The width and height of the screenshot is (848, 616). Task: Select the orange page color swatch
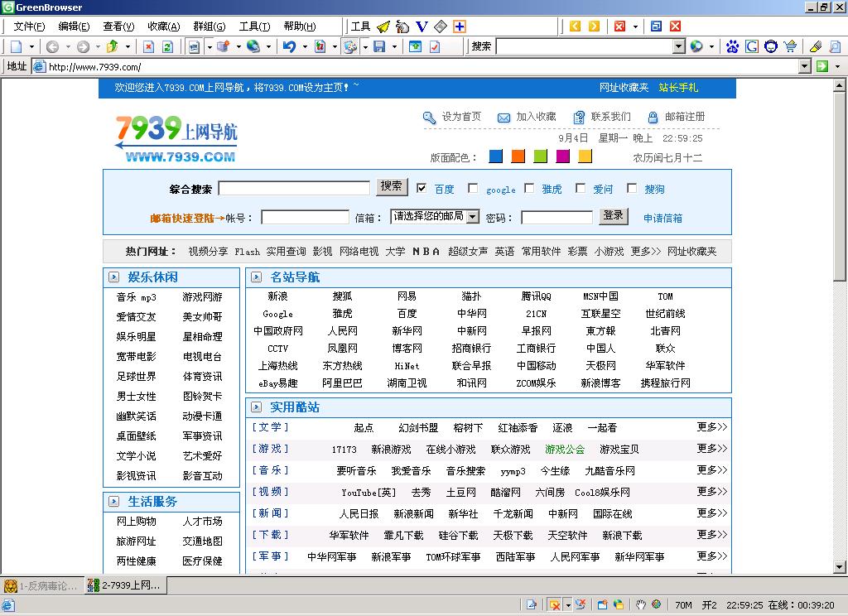tap(518, 156)
